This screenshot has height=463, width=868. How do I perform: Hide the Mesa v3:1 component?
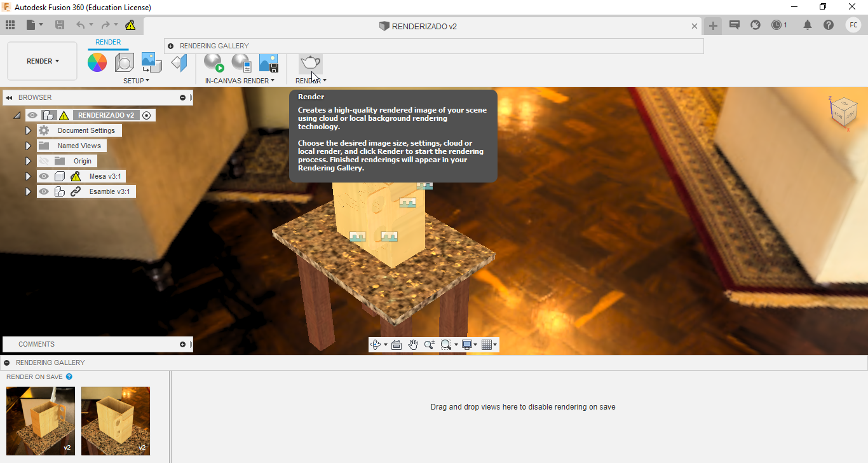click(44, 176)
